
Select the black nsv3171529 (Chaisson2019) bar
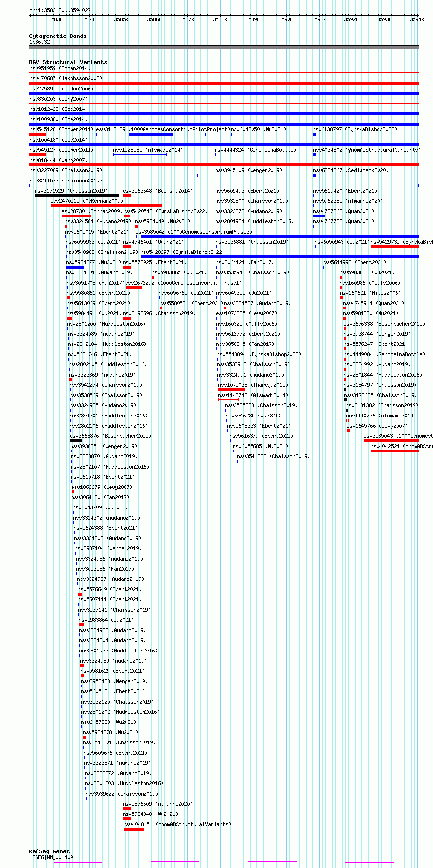pyautogui.click(x=77, y=196)
